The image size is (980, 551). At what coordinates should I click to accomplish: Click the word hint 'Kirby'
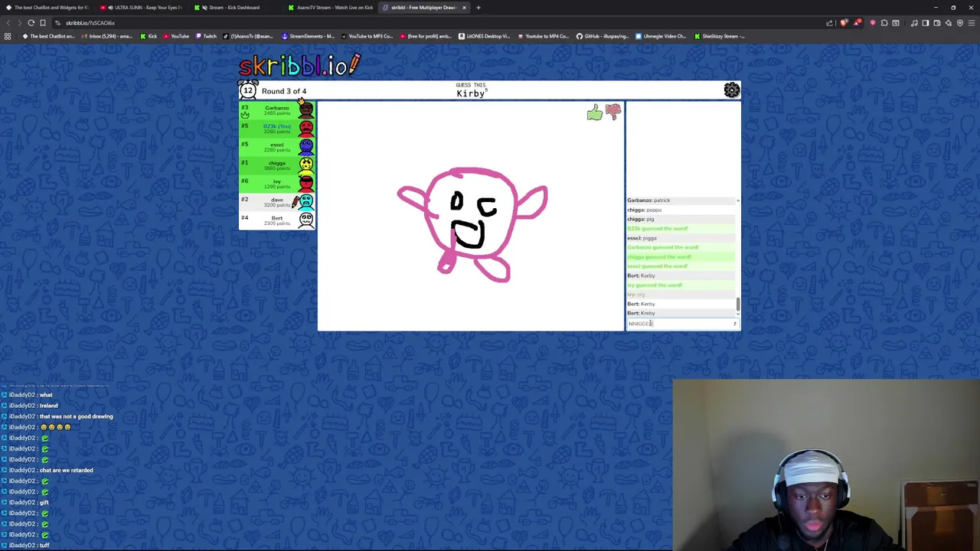[470, 93]
